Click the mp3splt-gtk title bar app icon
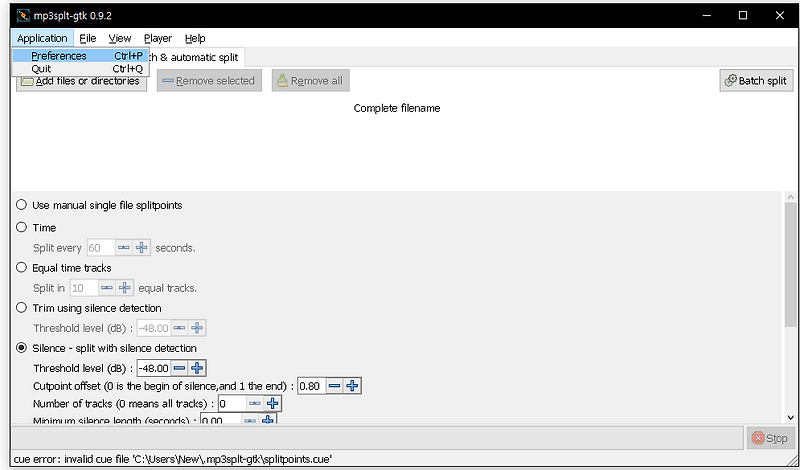The height and width of the screenshot is (470, 800). click(23, 15)
